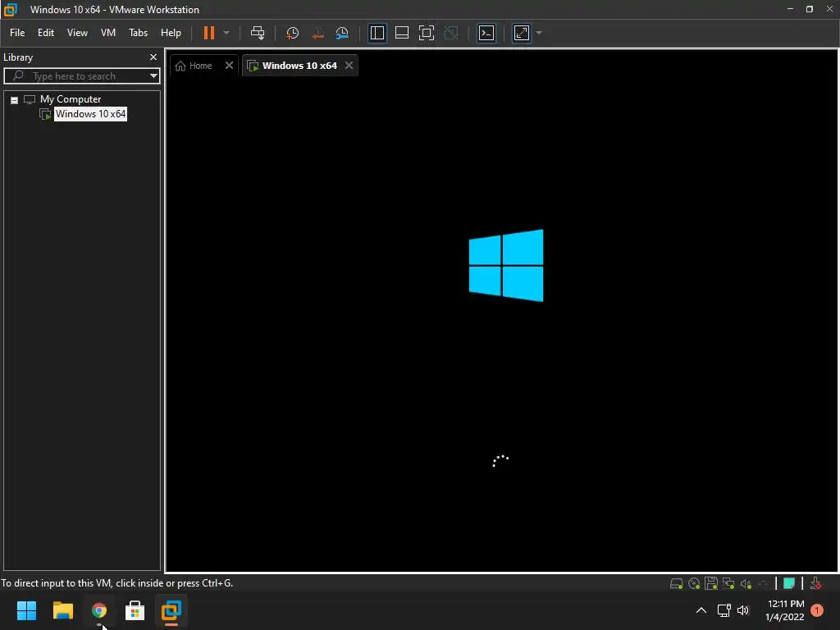
Task: Toggle the library sidebar view
Action: pos(377,33)
